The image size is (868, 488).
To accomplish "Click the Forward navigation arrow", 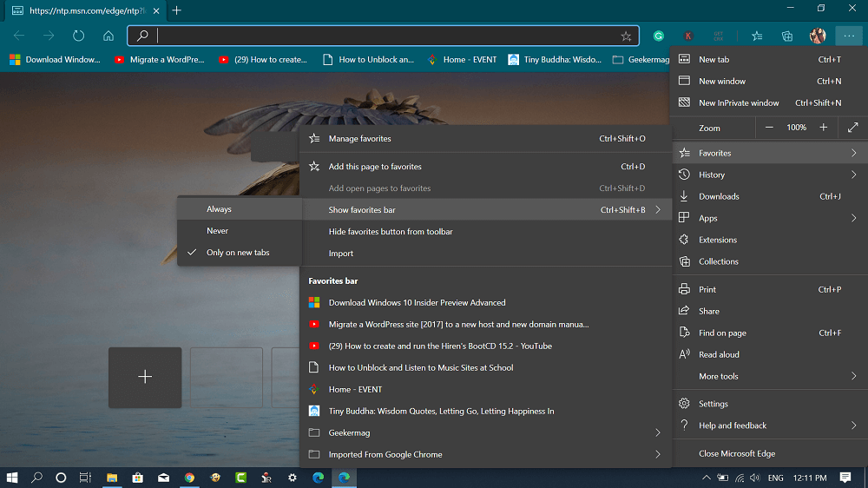I will [x=49, y=36].
